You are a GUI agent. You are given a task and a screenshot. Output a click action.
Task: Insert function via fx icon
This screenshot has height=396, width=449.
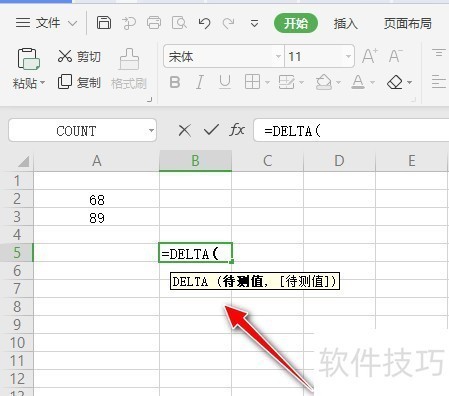[237, 130]
